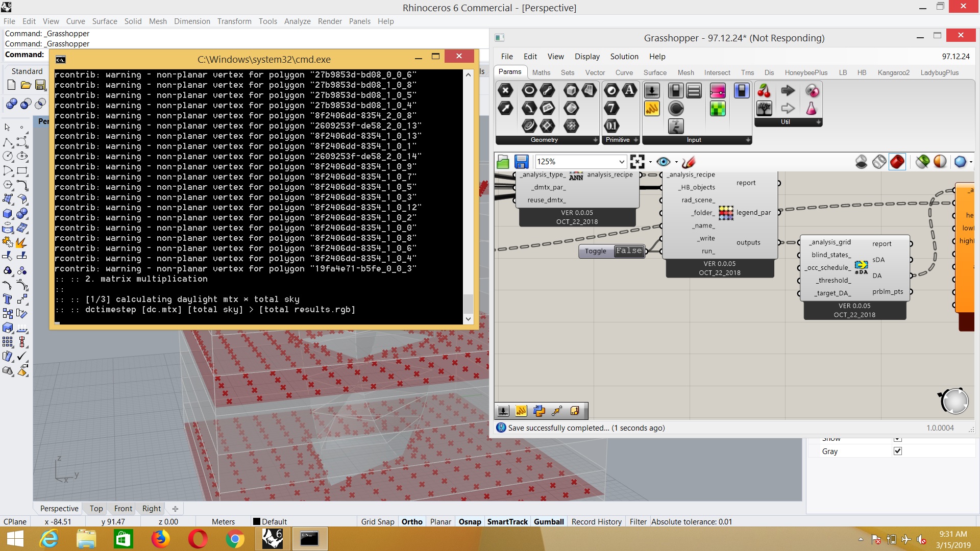Click the Python component icon in bottom canvas bar

(x=539, y=411)
